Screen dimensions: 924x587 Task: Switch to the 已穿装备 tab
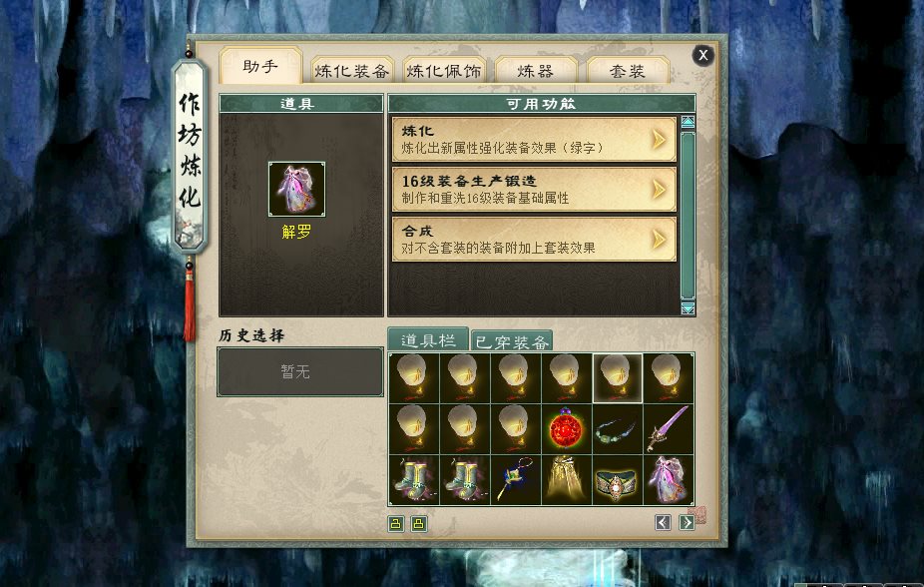click(x=512, y=341)
